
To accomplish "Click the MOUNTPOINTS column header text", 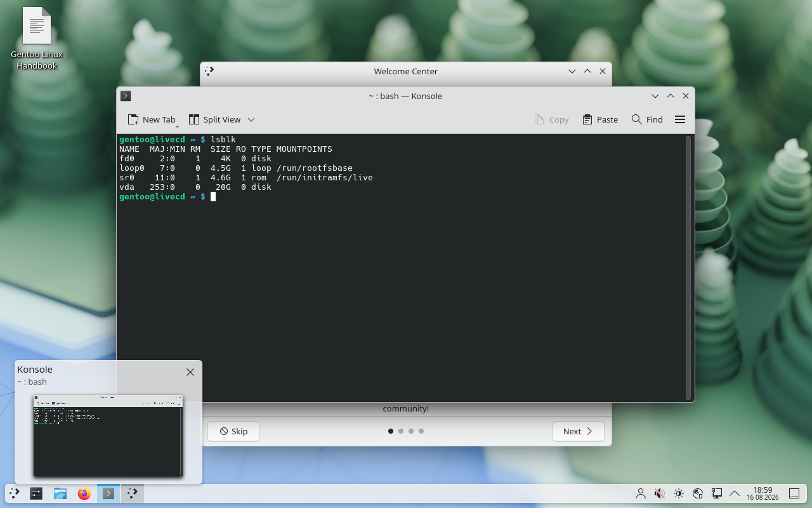I will 304,149.
